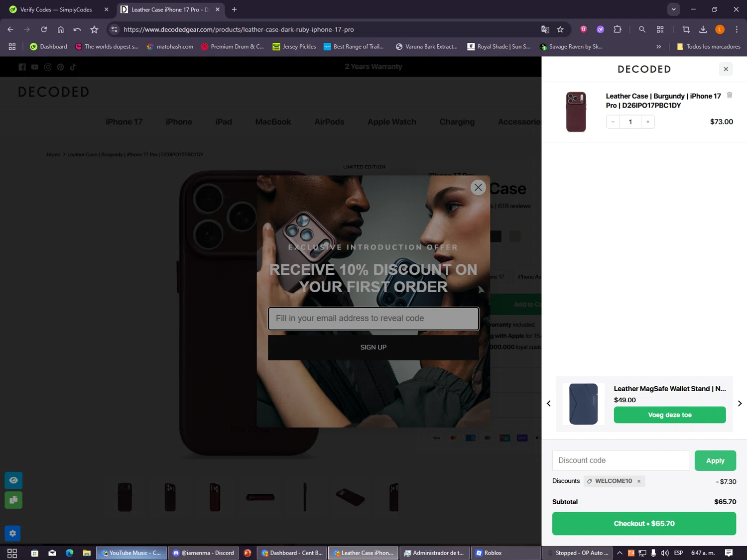The image size is (747, 560).
Task: Open Windows notification center icon
Action: 729,553
